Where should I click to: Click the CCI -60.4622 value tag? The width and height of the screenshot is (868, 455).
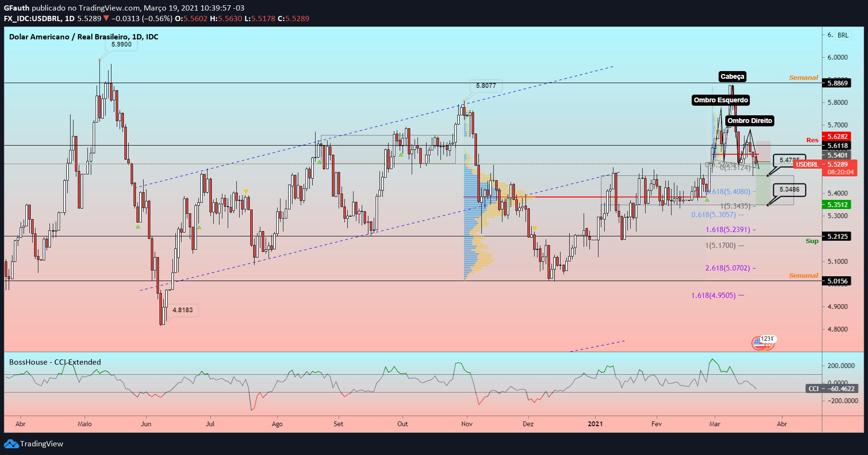pyautogui.click(x=831, y=389)
